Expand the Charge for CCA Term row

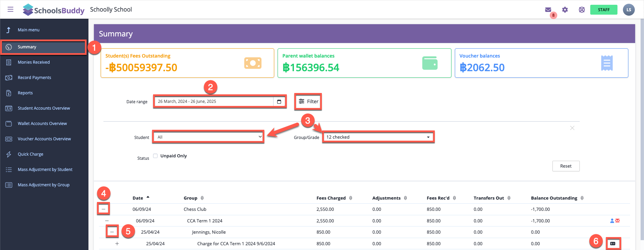point(117,244)
